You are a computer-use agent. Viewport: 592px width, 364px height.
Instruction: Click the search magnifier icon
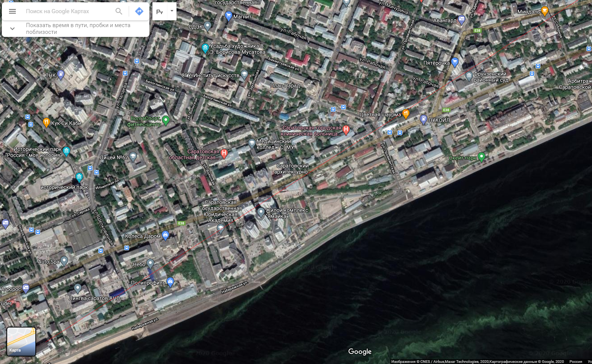pos(119,11)
